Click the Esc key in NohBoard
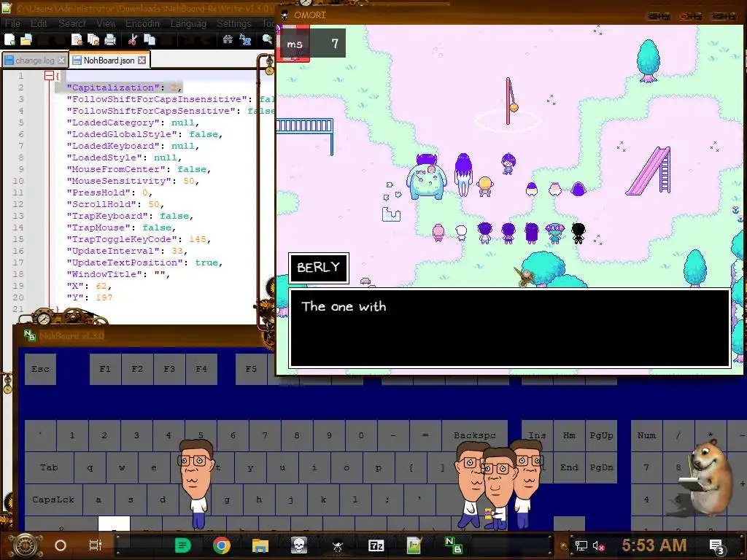Image resolution: width=747 pixels, height=560 pixels. pyautogui.click(x=41, y=369)
